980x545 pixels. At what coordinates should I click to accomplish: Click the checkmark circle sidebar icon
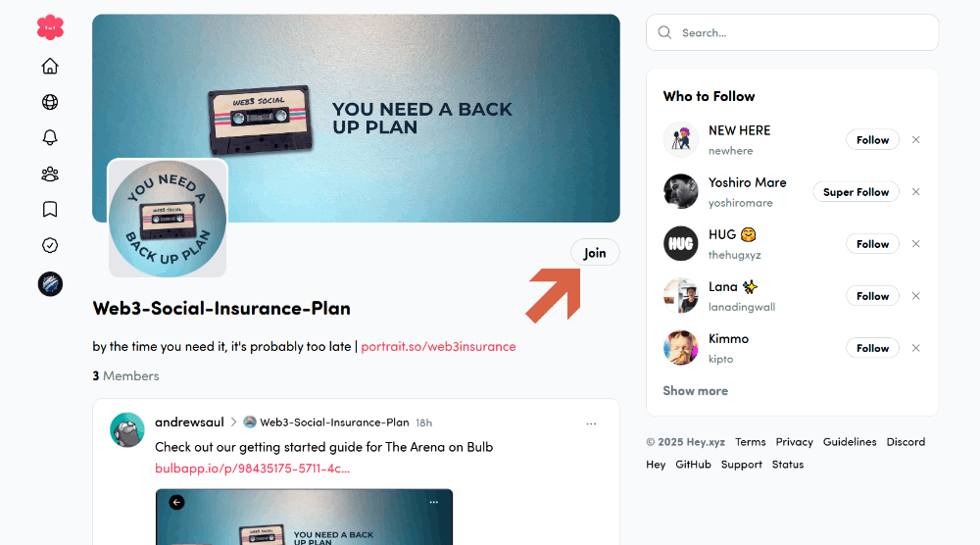click(50, 245)
